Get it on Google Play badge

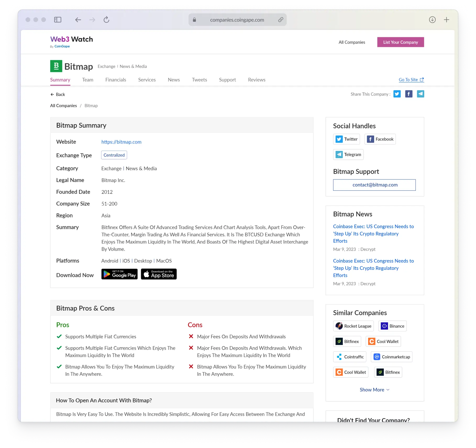pos(119,274)
